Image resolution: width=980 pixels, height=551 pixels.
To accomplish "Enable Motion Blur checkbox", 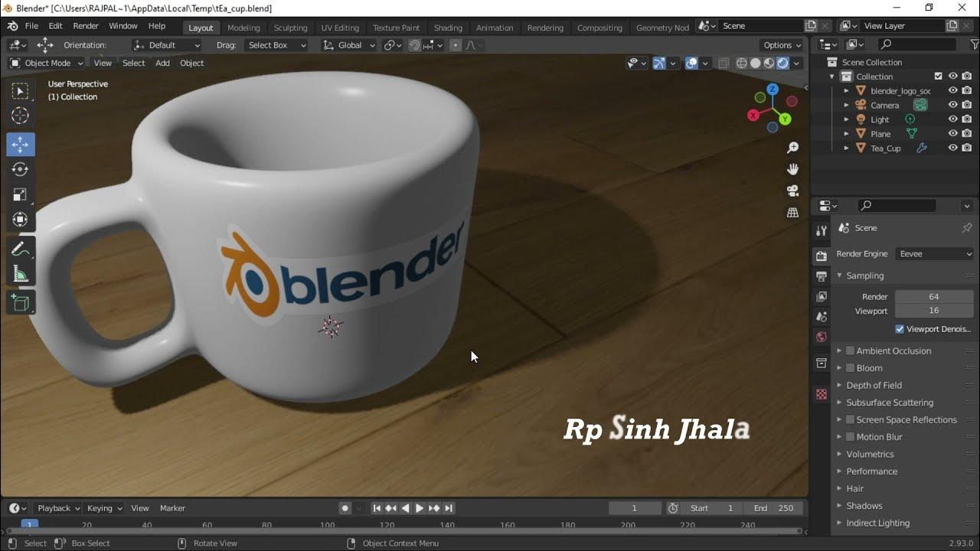I will (x=850, y=437).
